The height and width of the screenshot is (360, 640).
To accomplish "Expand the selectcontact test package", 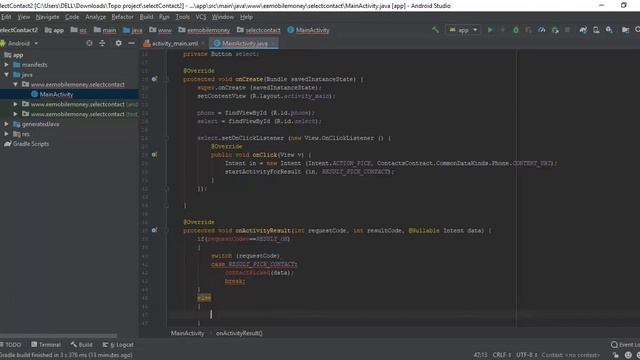I will (x=16, y=114).
